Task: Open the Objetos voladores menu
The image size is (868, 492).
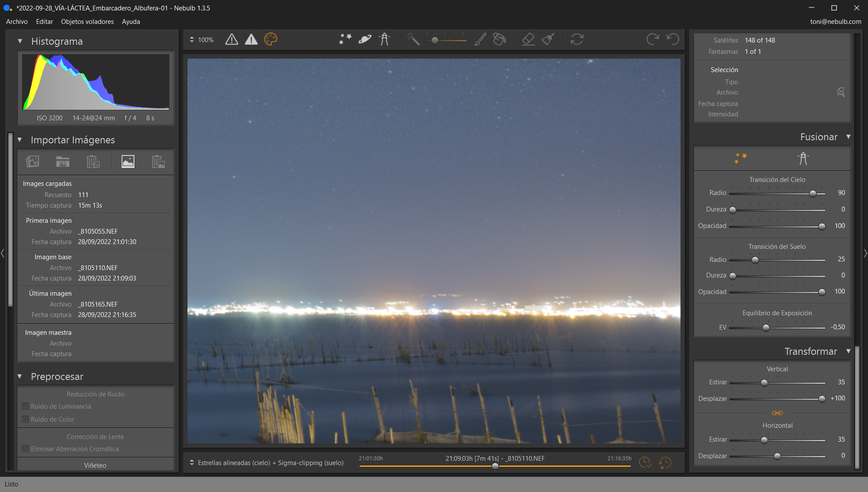Action: (x=87, y=22)
